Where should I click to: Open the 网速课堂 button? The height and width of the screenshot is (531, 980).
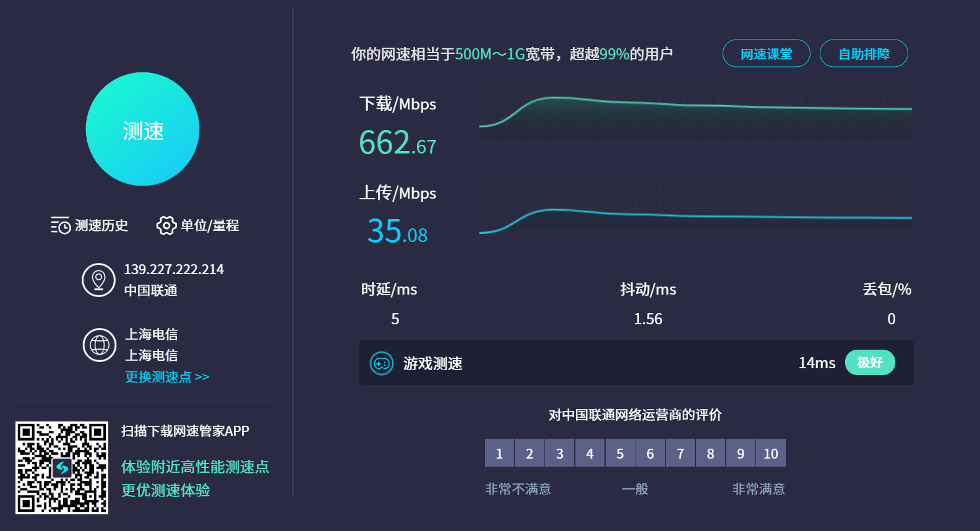tap(766, 54)
